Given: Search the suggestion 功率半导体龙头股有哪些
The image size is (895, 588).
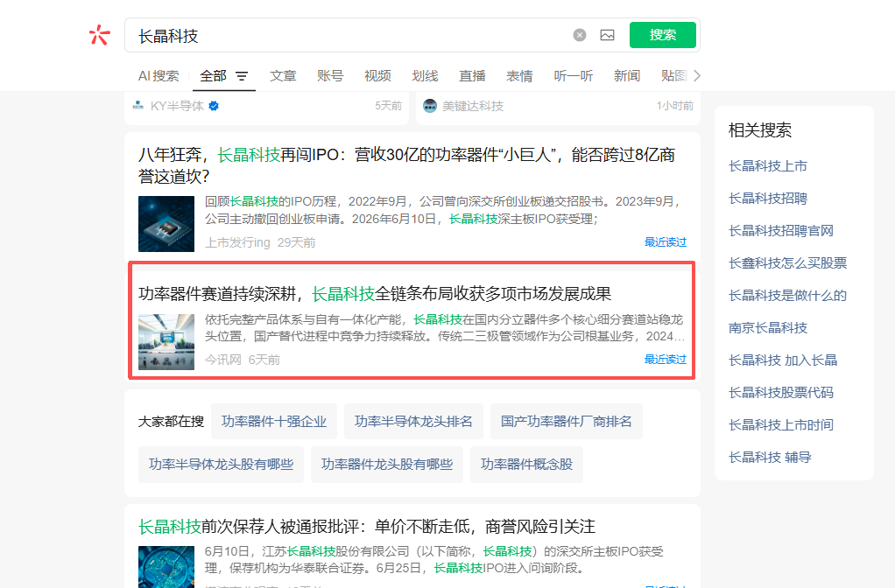Looking at the screenshot, I should point(221,465).
